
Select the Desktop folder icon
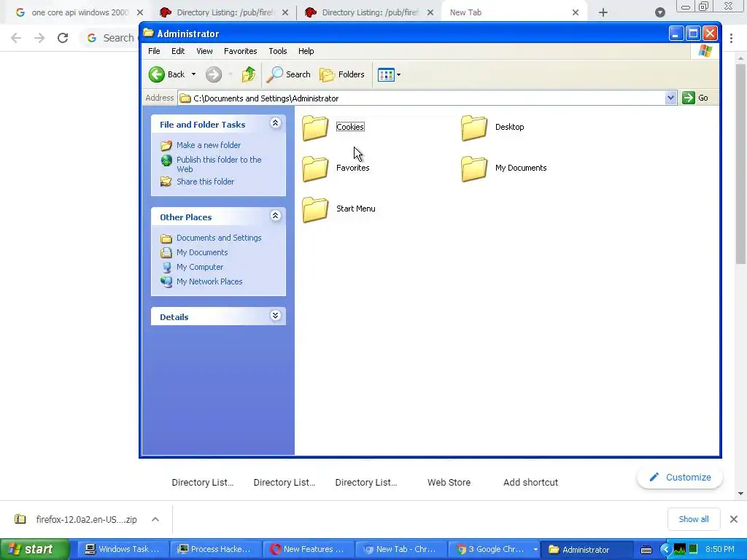(x=474, y=128)
